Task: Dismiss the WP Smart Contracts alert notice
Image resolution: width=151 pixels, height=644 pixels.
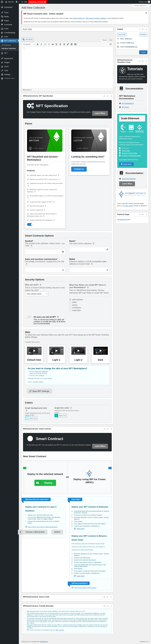Action: coord(146,13)
